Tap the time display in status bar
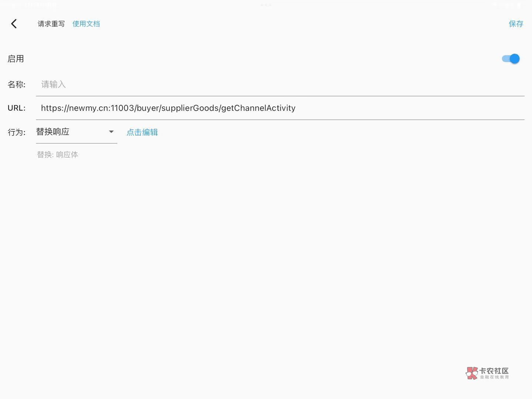This screenshot has height=399, width=532. point(41,5)
